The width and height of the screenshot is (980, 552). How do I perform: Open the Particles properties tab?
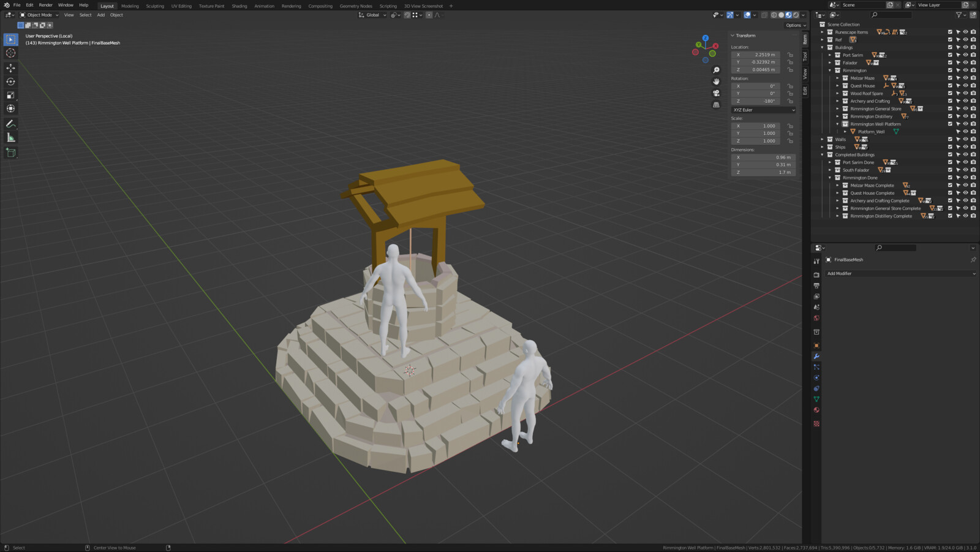pyautogui.click(x=816, y=367)
